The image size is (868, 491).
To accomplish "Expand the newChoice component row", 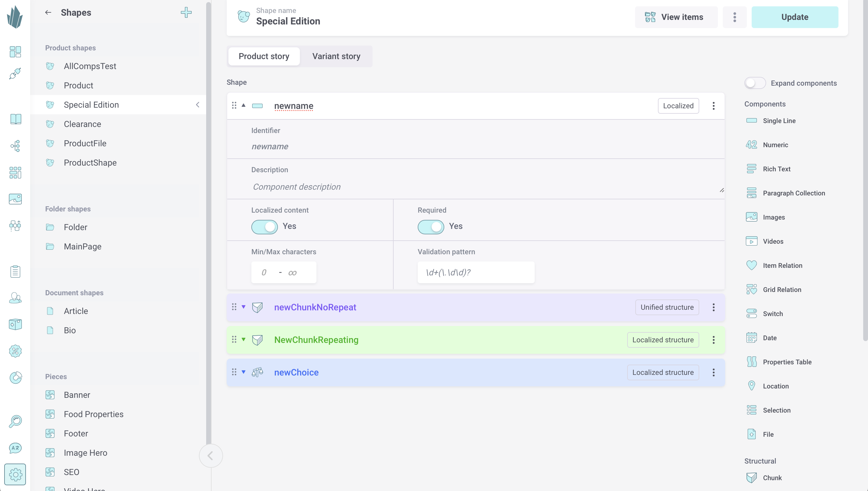I will pyautogui.click(x=244, y=372).
